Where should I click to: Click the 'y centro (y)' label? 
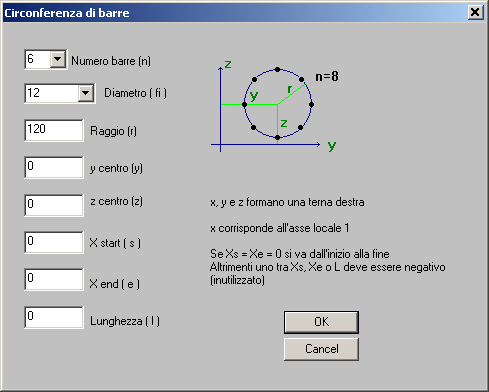point(116,168)
